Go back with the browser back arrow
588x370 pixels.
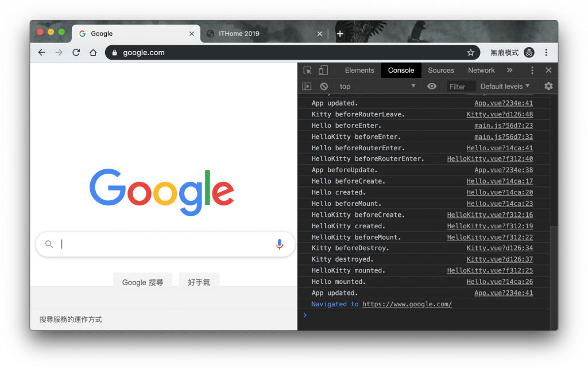[x=41, y=52]
